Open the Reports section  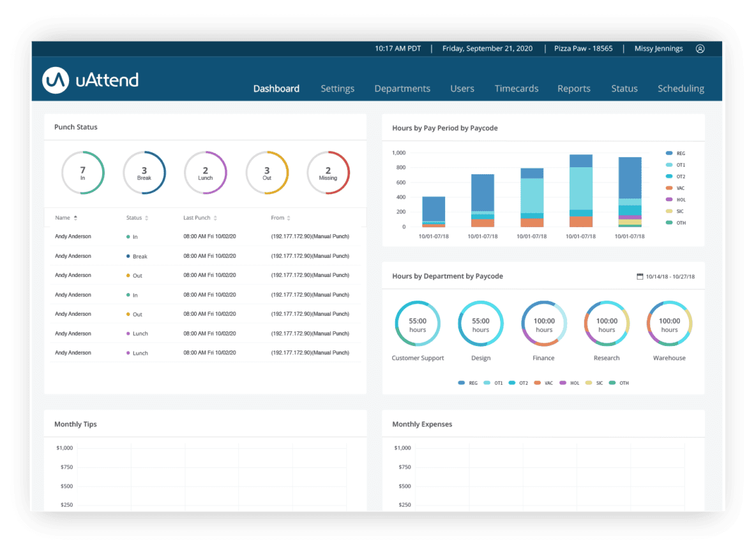click(573, 88)
